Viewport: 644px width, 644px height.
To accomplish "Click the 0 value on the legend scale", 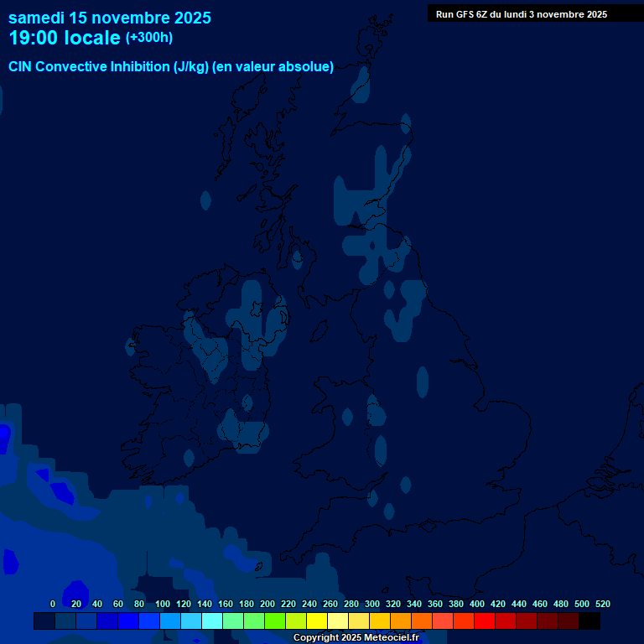I will click(53, 605).
